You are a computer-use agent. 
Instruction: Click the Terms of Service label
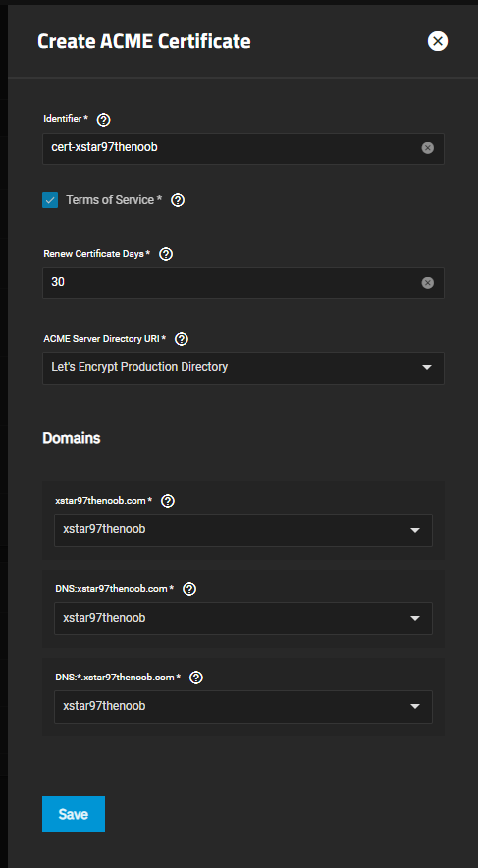[x=114, y=200]
